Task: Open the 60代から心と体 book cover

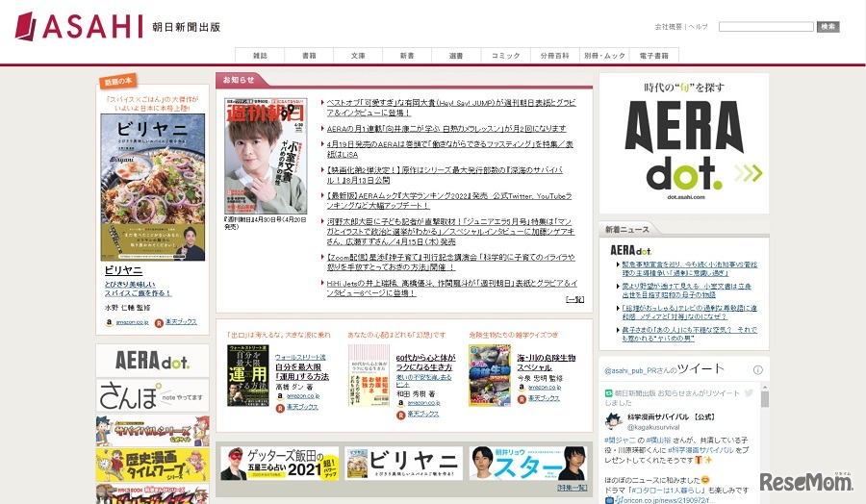Action: click(369, 375)
